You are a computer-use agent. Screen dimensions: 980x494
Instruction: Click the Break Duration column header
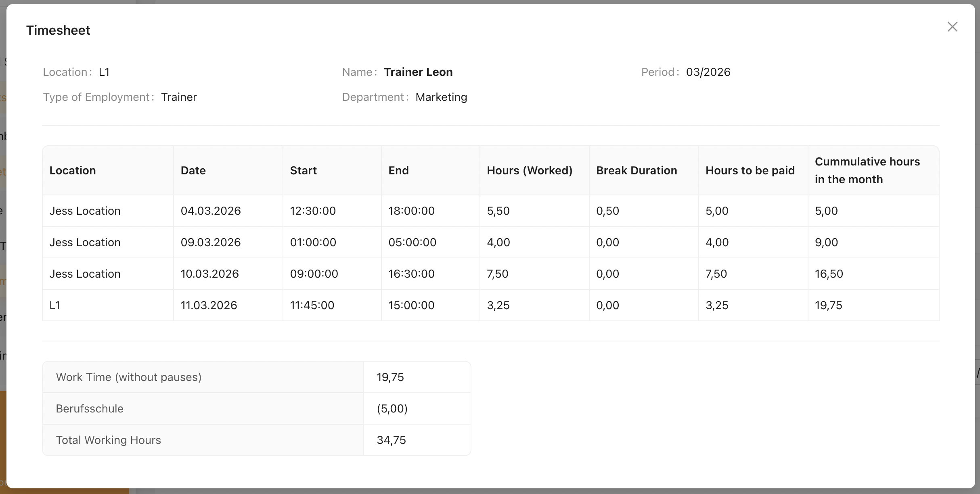(x=636, y=170)
